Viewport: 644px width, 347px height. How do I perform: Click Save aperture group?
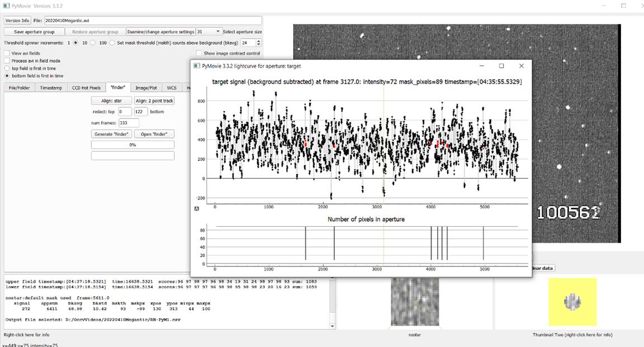pyautogui.click(x=34, y=32)
